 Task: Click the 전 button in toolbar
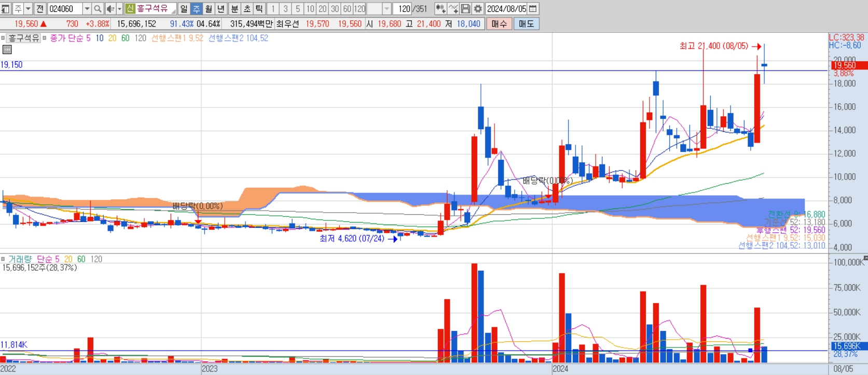coord(40,9)
